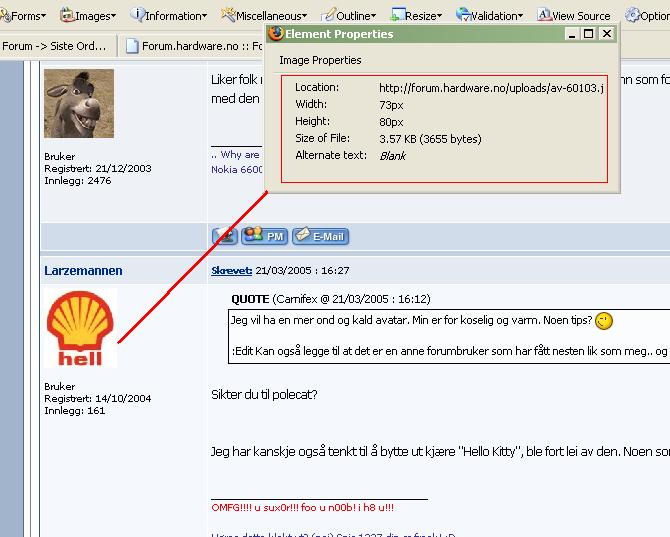Open the Miscellaneous toolbar menu
670x537 pixels.
[264, 16]
